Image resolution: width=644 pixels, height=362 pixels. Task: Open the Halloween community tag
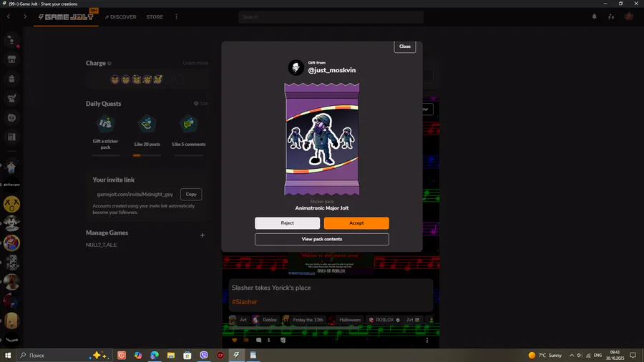(x=345, y=320)
